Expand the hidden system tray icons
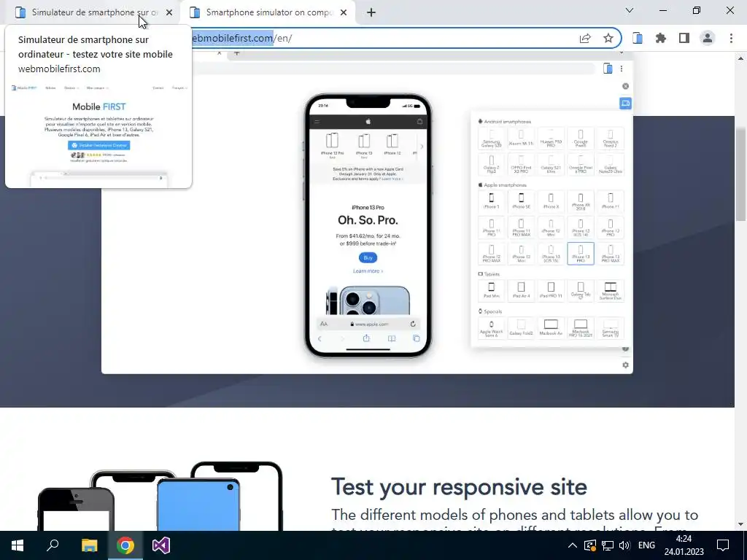The width and height of the screenshot is (747, 560). [x=573, y=545]
